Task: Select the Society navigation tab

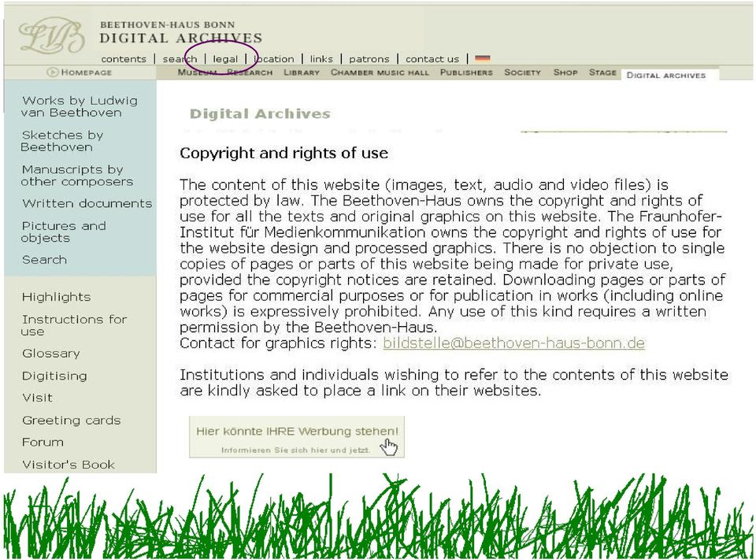Action: (x=522, y=72)
